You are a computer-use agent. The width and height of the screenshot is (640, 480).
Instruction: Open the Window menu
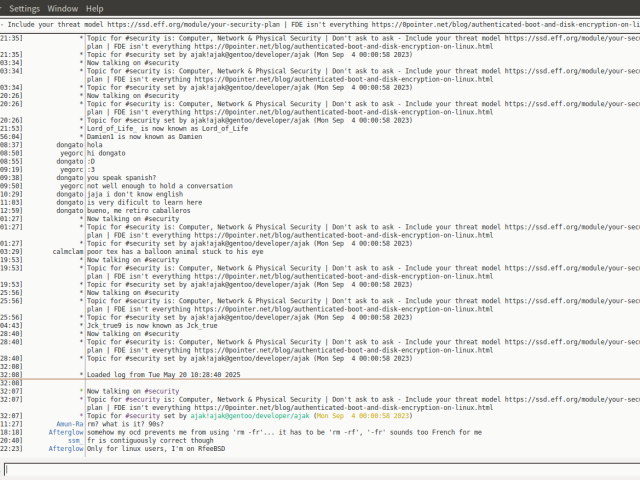click(63, 8)
